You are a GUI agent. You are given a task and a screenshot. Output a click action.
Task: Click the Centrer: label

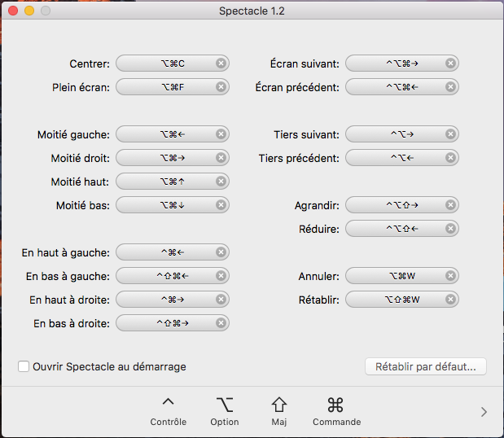(90, 64)
